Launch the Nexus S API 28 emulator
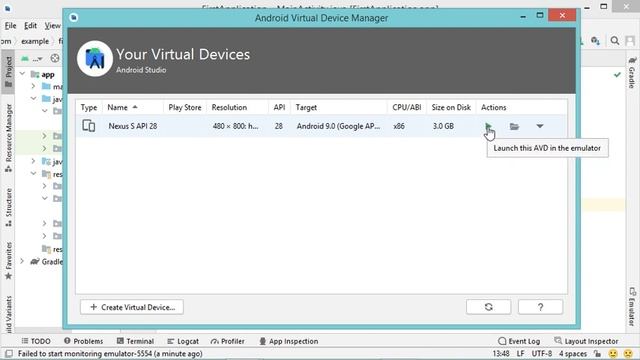640x360 pixels. click(x=488, y=126)
